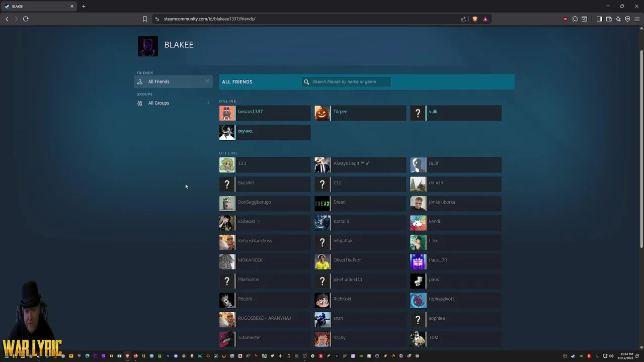Open friend piros
Viewport: 644px width, 362px height.
pos(456,281)
